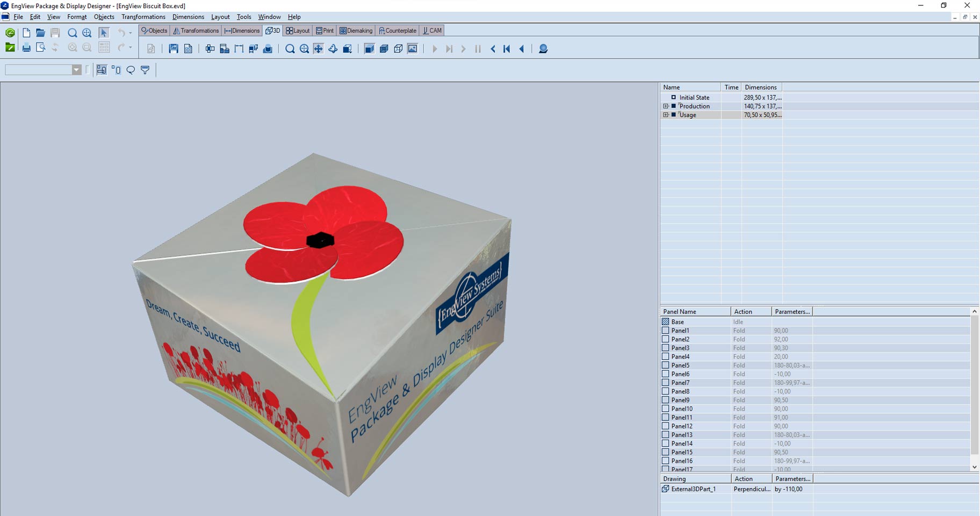
Task: Switch to the Counterplate tab
Action: (398, 31)
